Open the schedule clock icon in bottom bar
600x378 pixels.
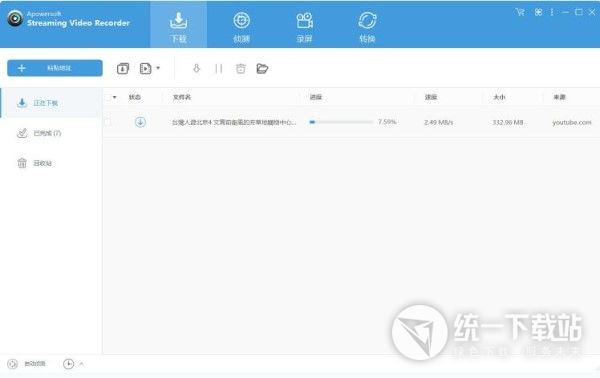point(68,364)
